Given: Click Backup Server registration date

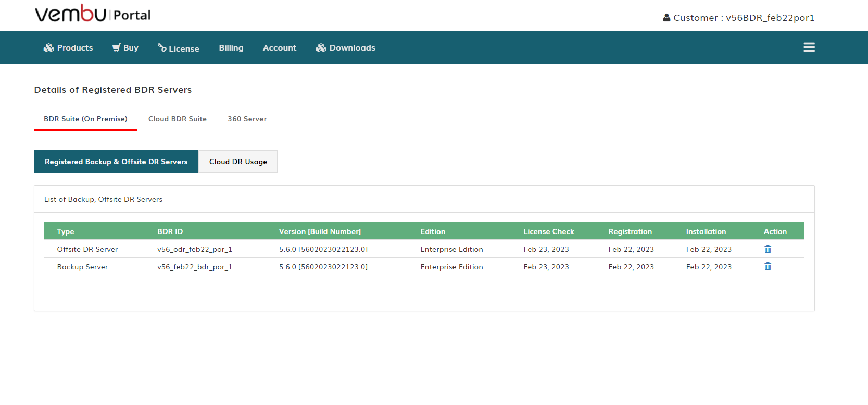Looking at the screenshot, I should pyautogui.click(x=631, y=267).
